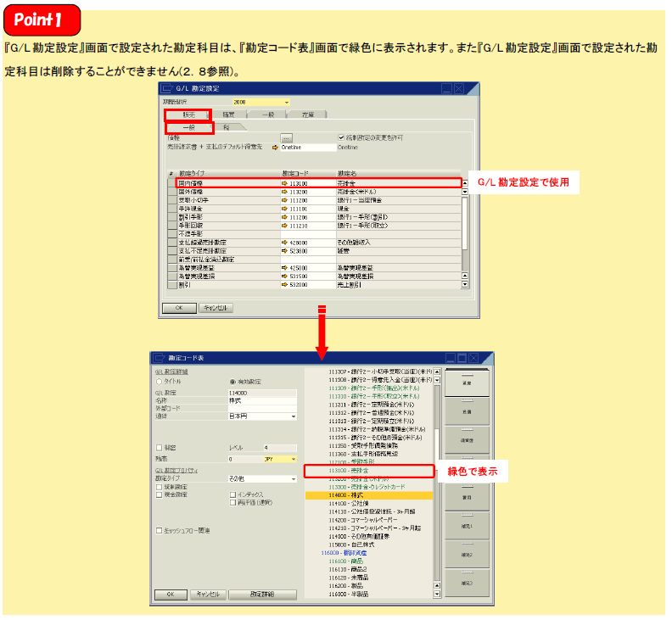
Task: Click キャンセル in G/L 勘定設定 window
Action: pos(216,308)
